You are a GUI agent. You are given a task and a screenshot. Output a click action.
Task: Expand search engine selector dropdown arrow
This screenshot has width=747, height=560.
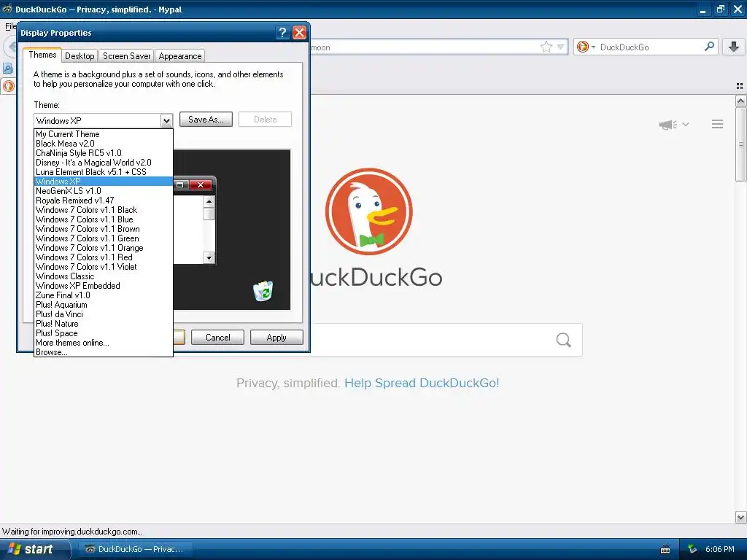[593, 47]
